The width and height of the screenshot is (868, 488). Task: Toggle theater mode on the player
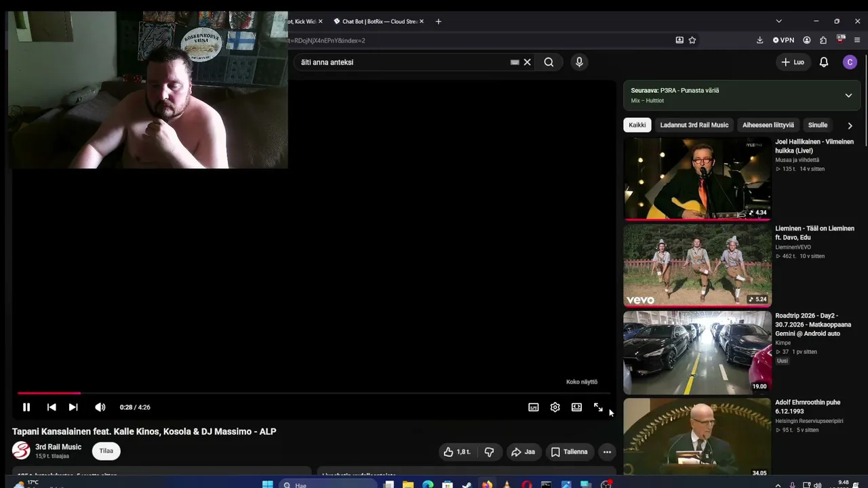(576, 407)
